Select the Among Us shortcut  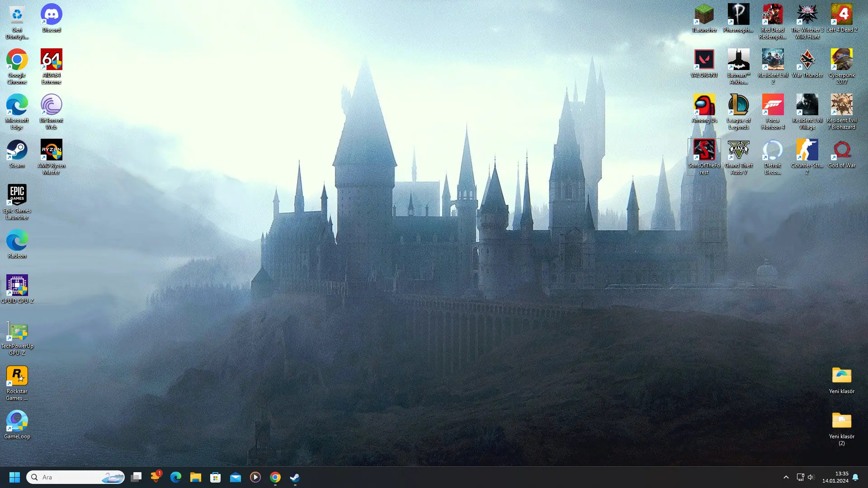(x=704, y=109)
